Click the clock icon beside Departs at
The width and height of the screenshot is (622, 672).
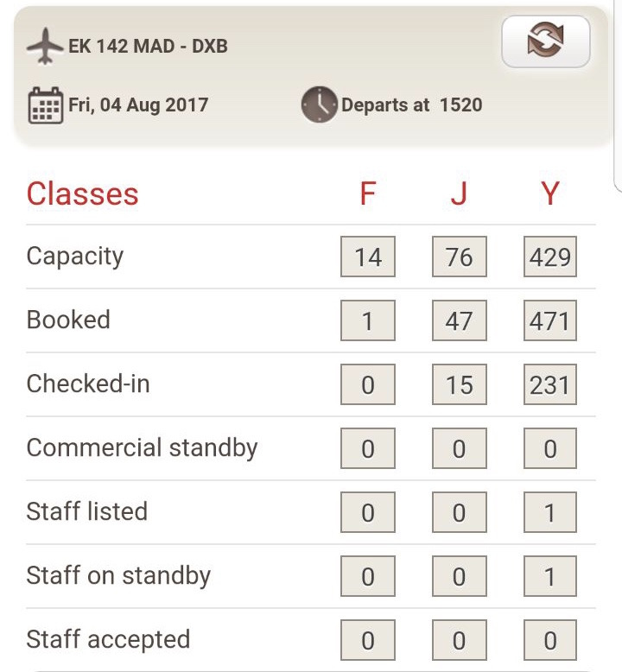(x=319, y=105)
